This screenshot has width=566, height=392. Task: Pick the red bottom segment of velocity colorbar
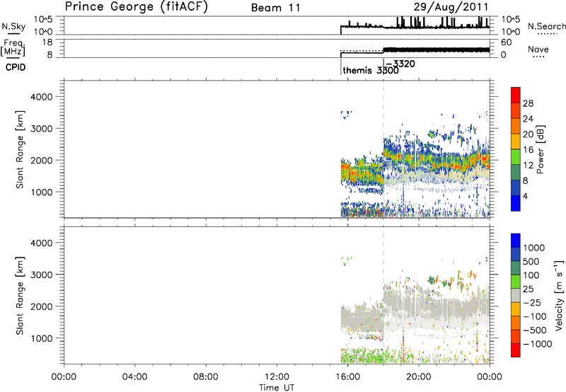(x=516, y=350)
